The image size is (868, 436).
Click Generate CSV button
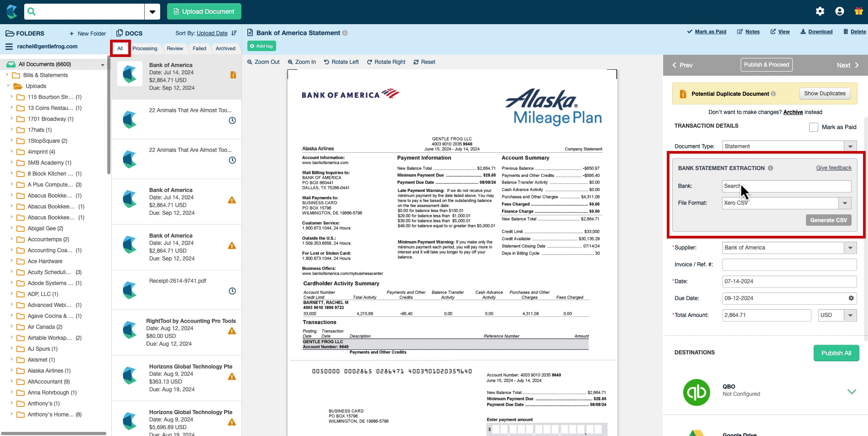point(828,220)
